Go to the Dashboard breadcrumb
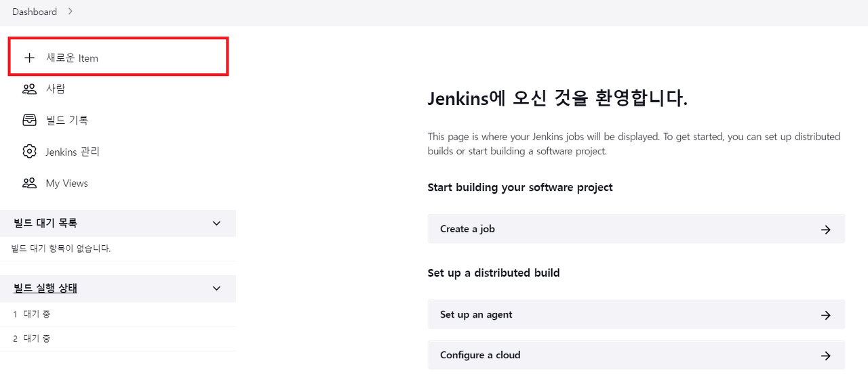The width and height of the screenshot is (868, 384). tap(35, 12)
